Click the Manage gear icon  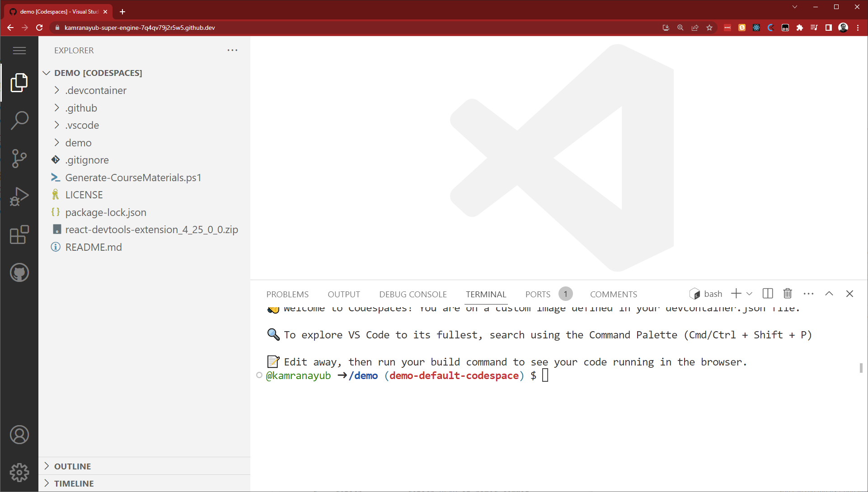tap(19, 472)
